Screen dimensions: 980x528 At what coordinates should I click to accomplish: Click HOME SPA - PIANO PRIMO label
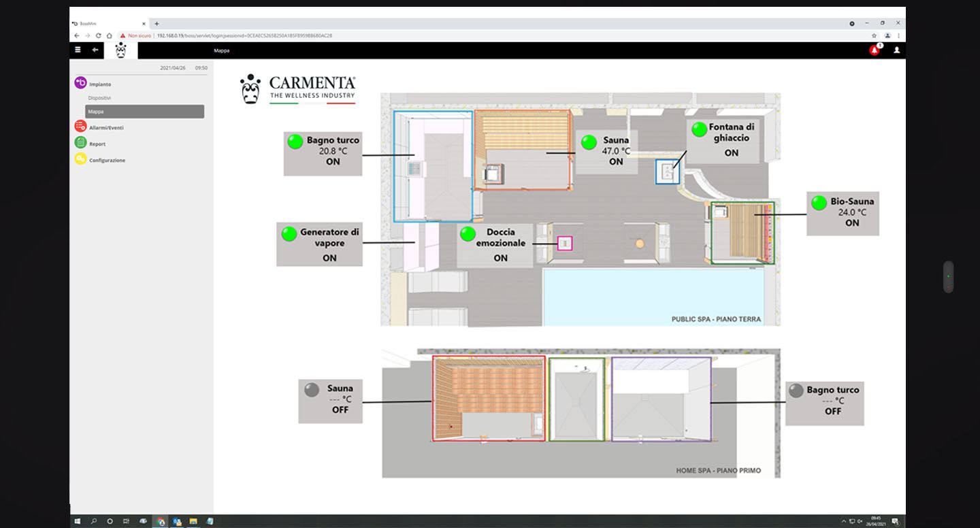tap(718, 470)
